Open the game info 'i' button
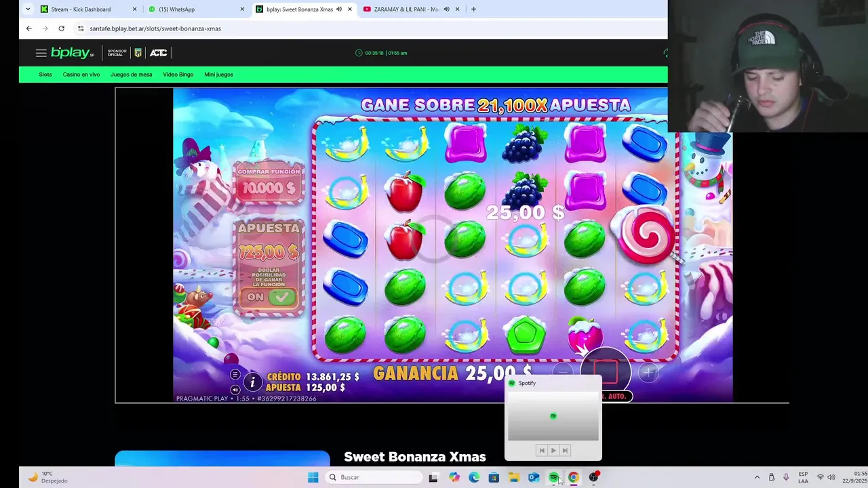The height and width of the screenshot is (488, 868). click(252, 382)
